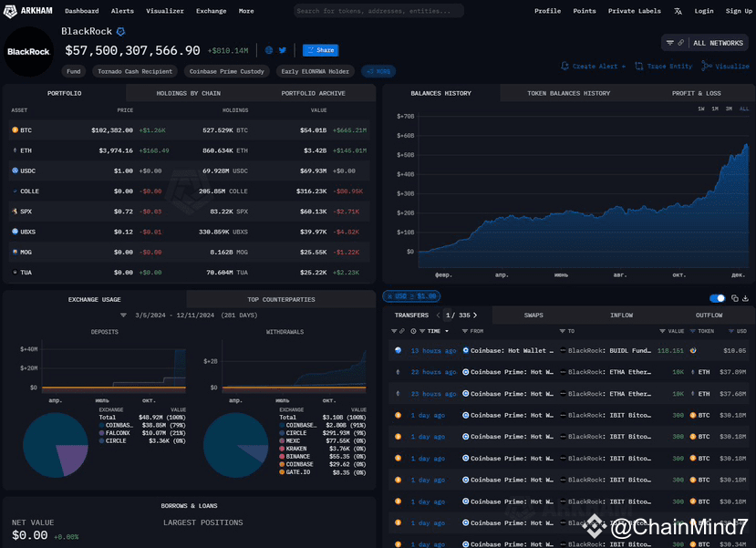Switch to OUTFLOW tab
756x548 pixels.
[709, 315]
